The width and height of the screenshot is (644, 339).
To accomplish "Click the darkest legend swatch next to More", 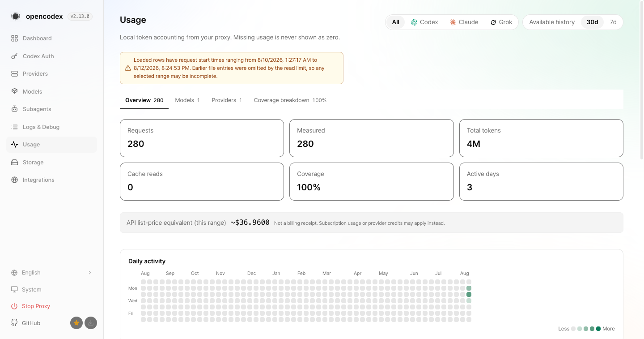I will coord(598,329).
